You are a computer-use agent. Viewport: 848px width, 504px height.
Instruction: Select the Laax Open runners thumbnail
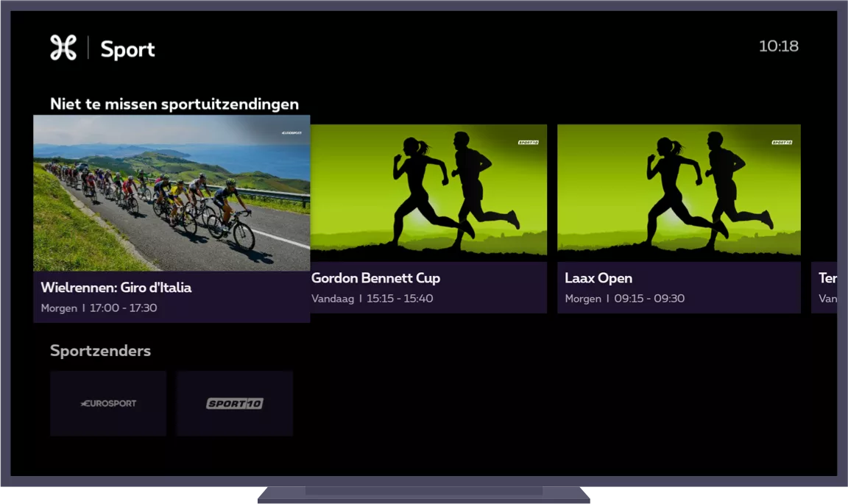pyautogui.click(x=679, y=193)
